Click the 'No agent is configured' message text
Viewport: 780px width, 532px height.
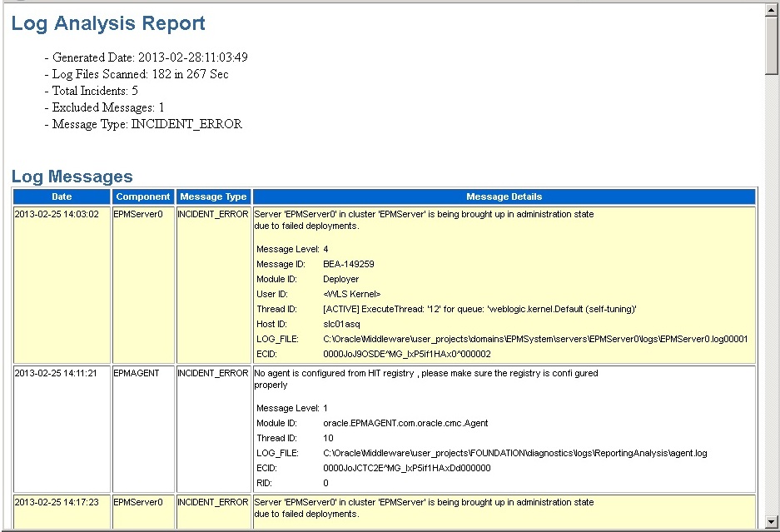tap(426, 379)
